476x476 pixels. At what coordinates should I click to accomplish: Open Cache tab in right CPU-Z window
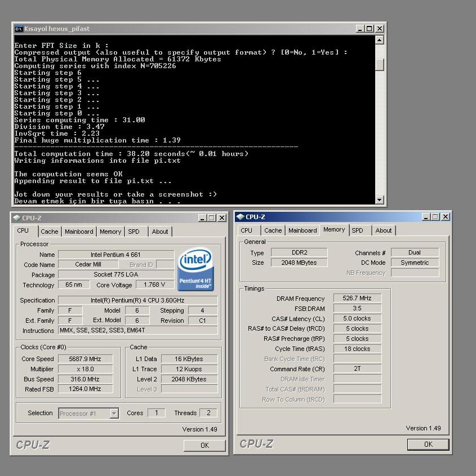click(273, 230)
